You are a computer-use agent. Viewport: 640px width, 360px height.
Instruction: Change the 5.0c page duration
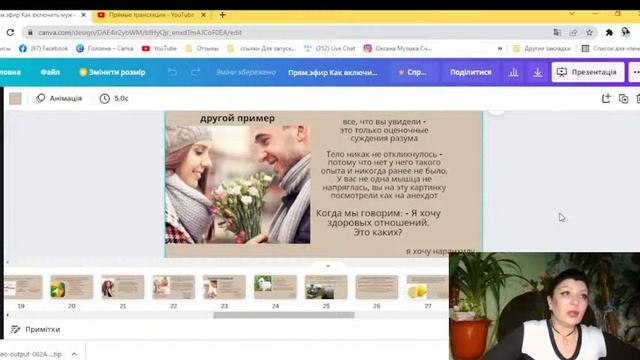click(x=114, y=98)
